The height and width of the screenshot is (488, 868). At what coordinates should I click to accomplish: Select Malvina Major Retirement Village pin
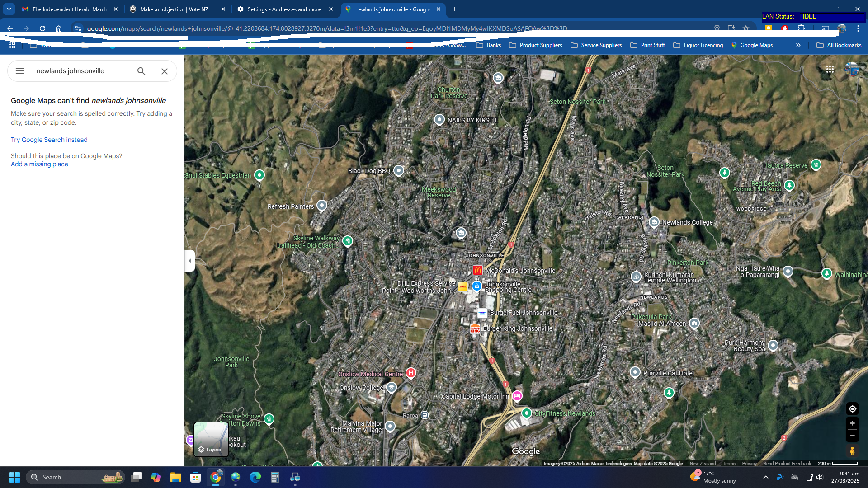(390, 426)
